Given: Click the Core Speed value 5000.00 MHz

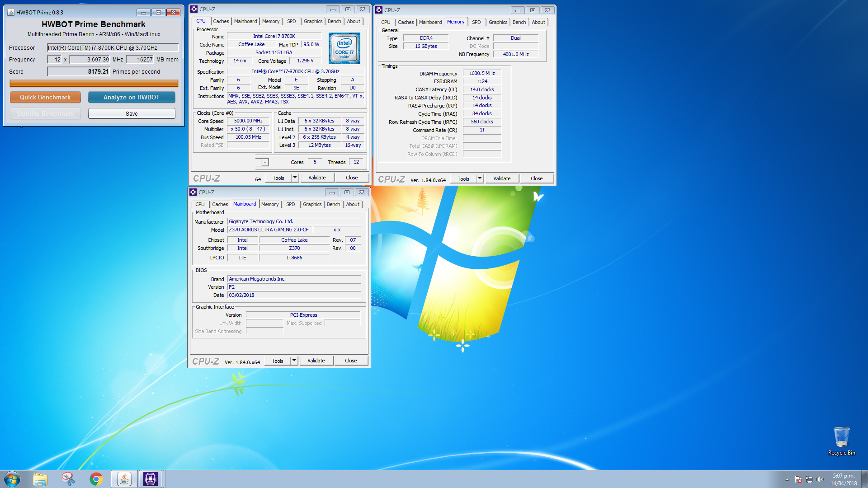Looking at the screenshot, I should click(248, 121).
